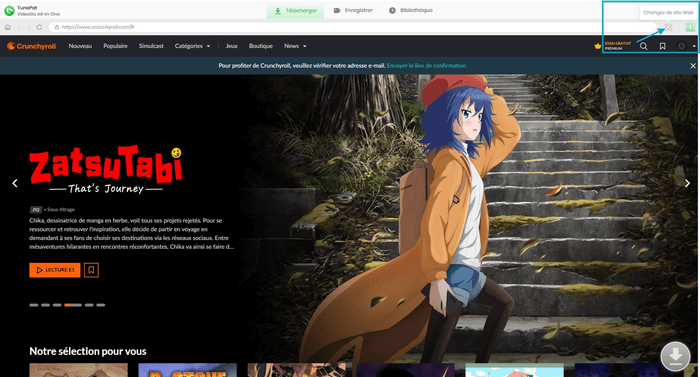The width and height of the screenshot is (700, 377).
Task: Select the active orange carousel indicator
Action: [x=73, y=305]
